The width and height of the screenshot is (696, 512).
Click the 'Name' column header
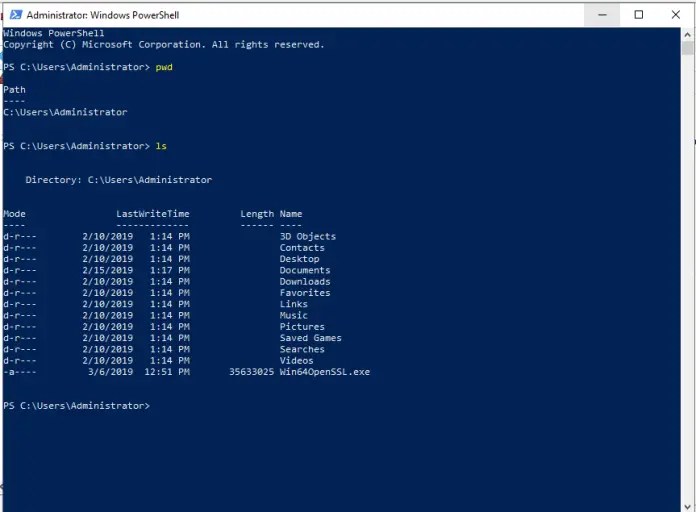(291, 214)
